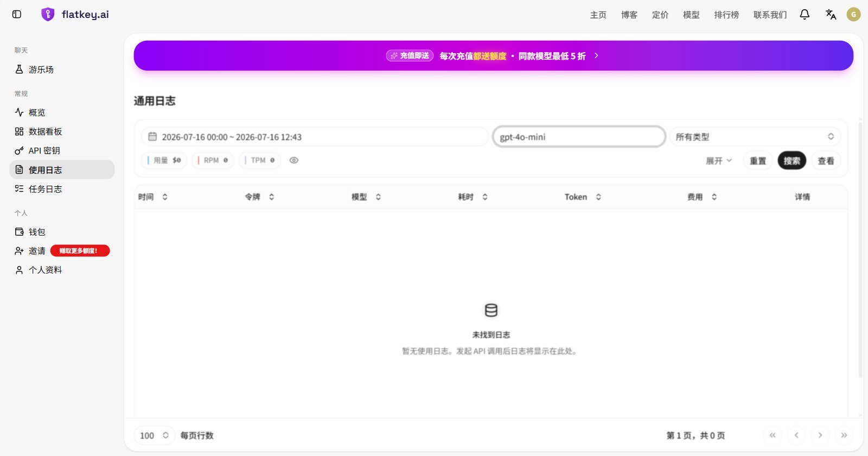The width and height of the screenshot is (868, 456).
Task: Sort by 耗时 column
Action: [x=485, y=197]
